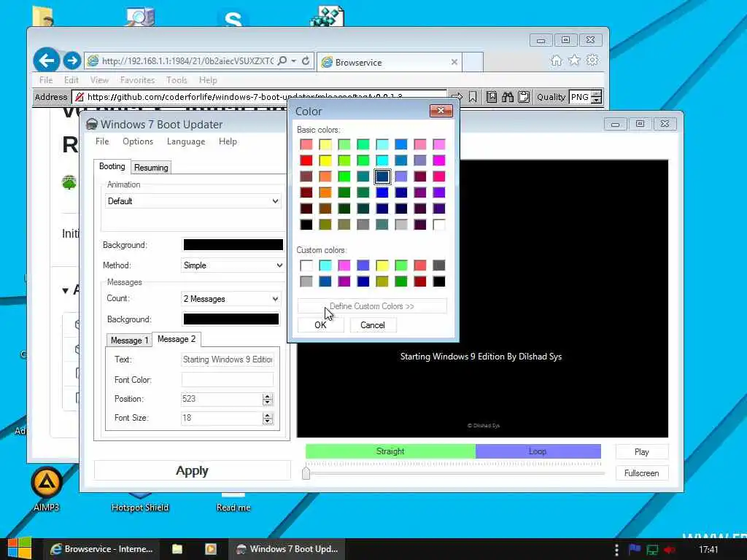The width and height of the screenshot is (747, 560).
Task: Click the Apply button
Action: (x=192, y=470)
